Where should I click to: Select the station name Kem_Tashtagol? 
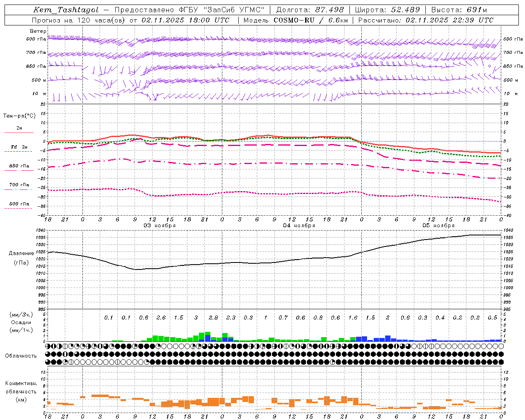pyautogui.click(x=66, y=10)
